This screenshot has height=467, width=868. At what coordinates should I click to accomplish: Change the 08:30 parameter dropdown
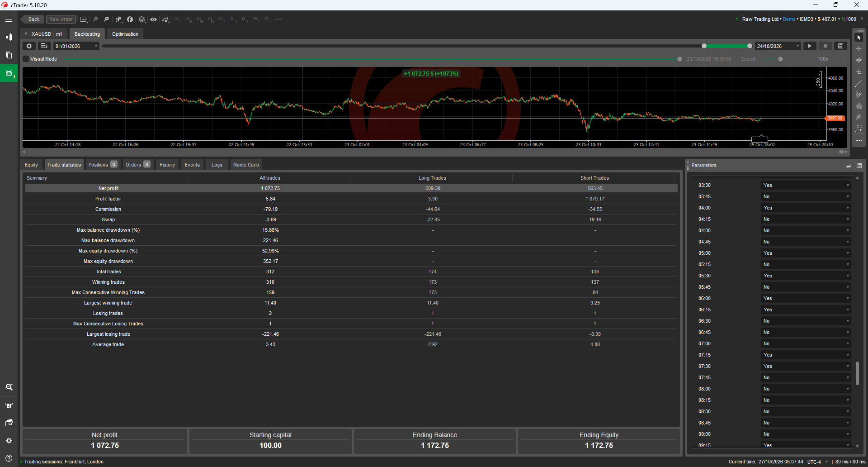tap(806, 412)
